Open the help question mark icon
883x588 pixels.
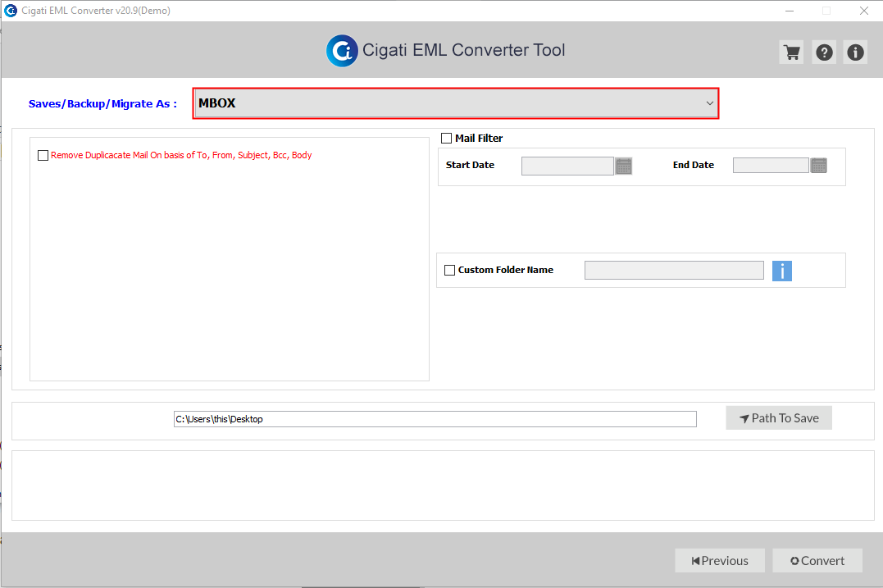click(x=824, y=52)
